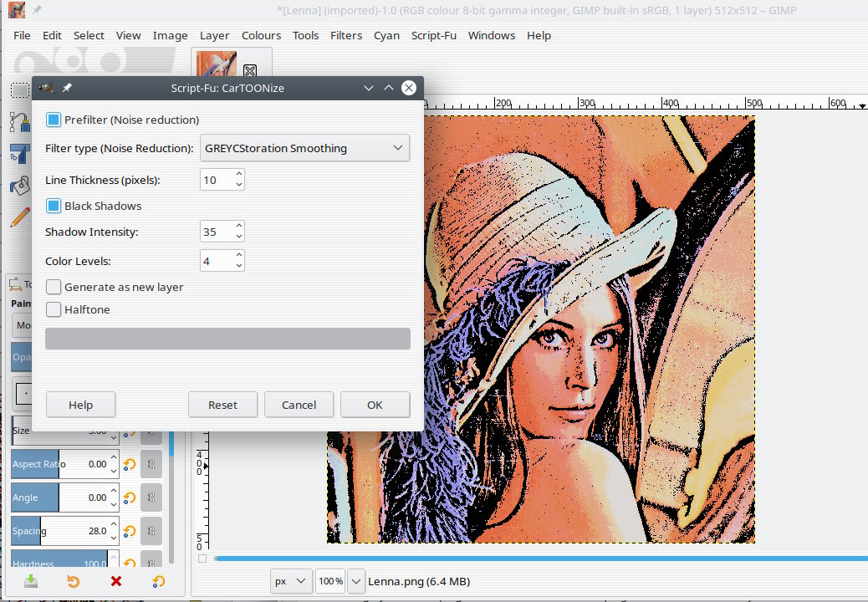Open the Cyan menu
The image size is (868, 602).
point(386,35)
